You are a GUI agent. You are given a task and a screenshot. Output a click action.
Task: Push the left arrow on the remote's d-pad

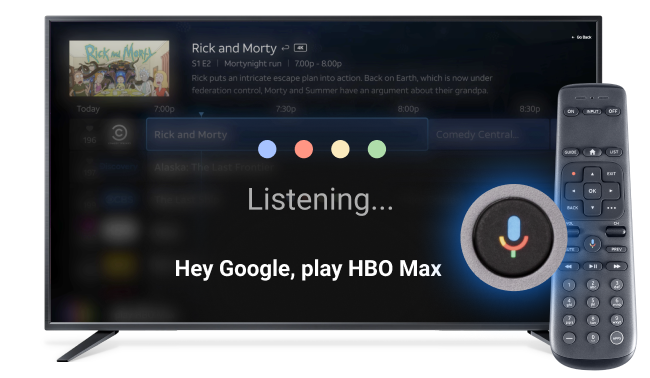click(x=574, y=191)
